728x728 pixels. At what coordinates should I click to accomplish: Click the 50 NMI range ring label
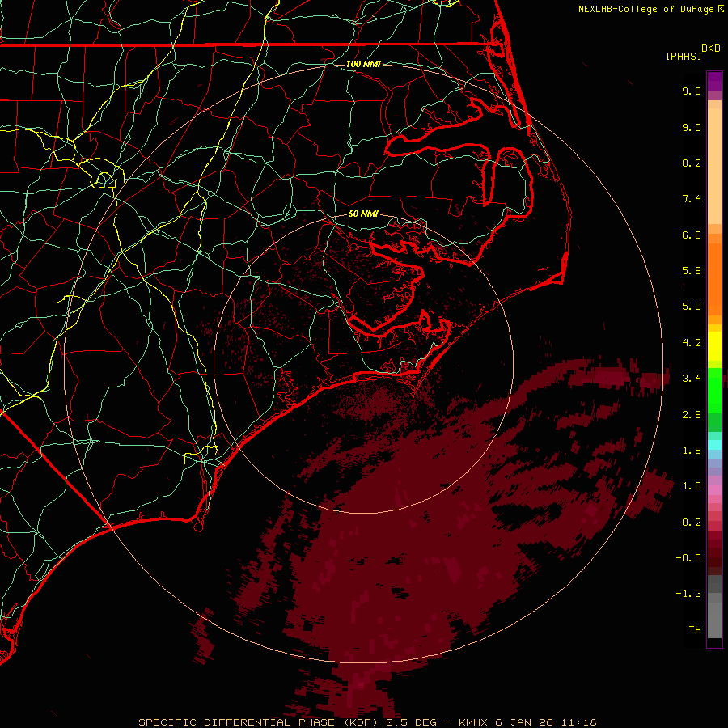(x=363, y=214)
